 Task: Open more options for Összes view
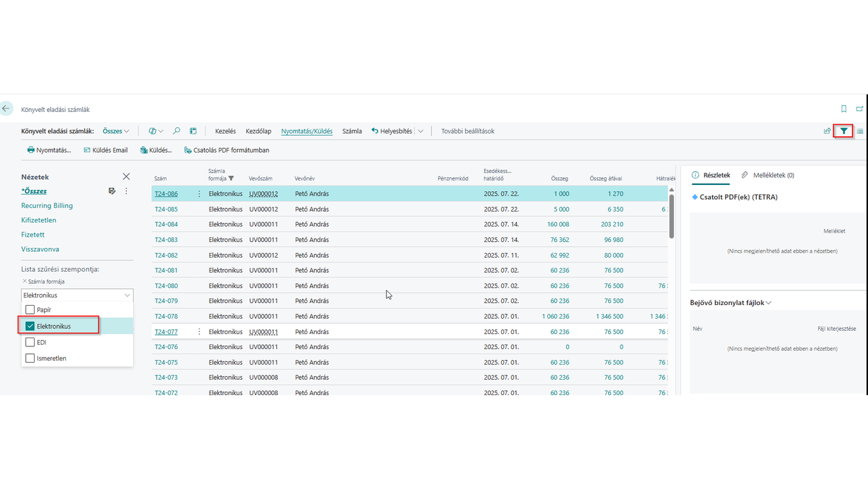point(126,191)
